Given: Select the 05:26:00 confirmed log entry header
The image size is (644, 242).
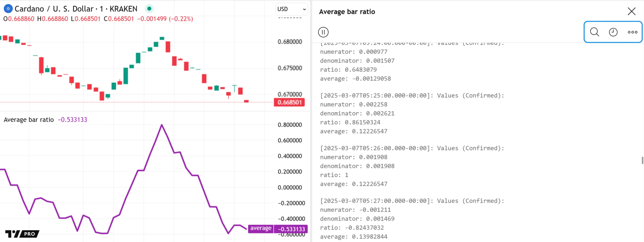Looking at the screenshot, I should click(412, 148).
